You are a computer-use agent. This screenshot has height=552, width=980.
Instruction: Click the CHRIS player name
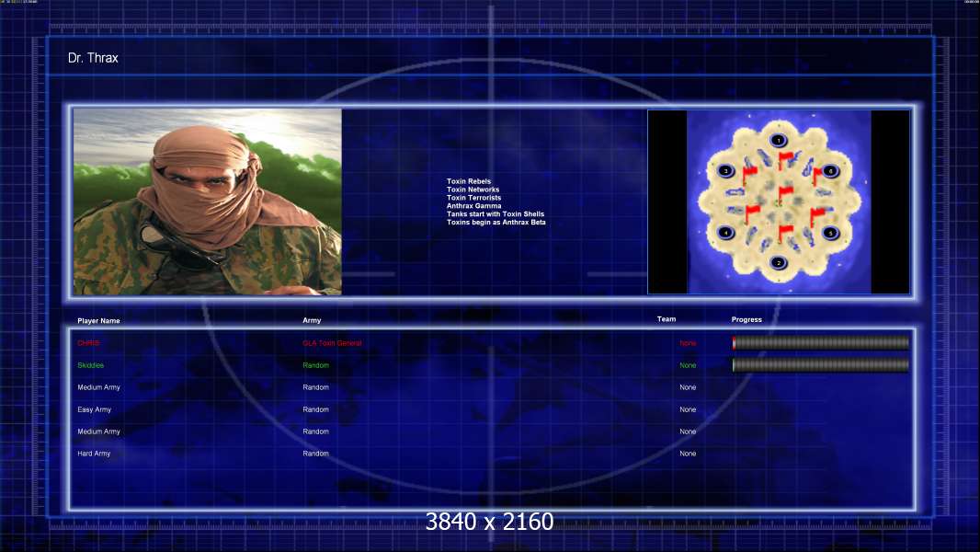pos(88,343)
